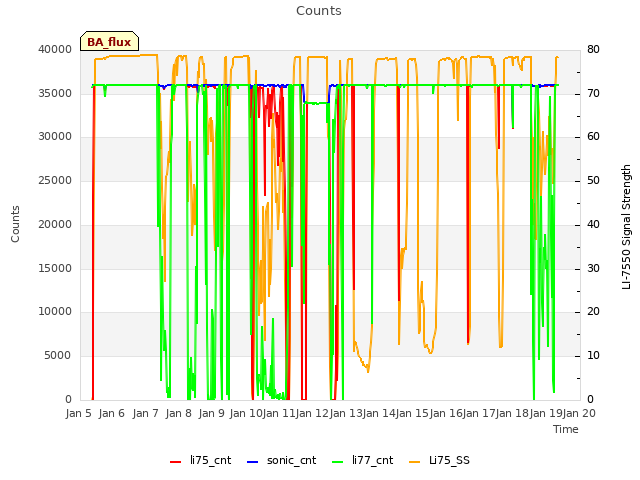Click the 10000 left axis value
This screenshot has width=640, height=480.
click(x=55, y=312)
